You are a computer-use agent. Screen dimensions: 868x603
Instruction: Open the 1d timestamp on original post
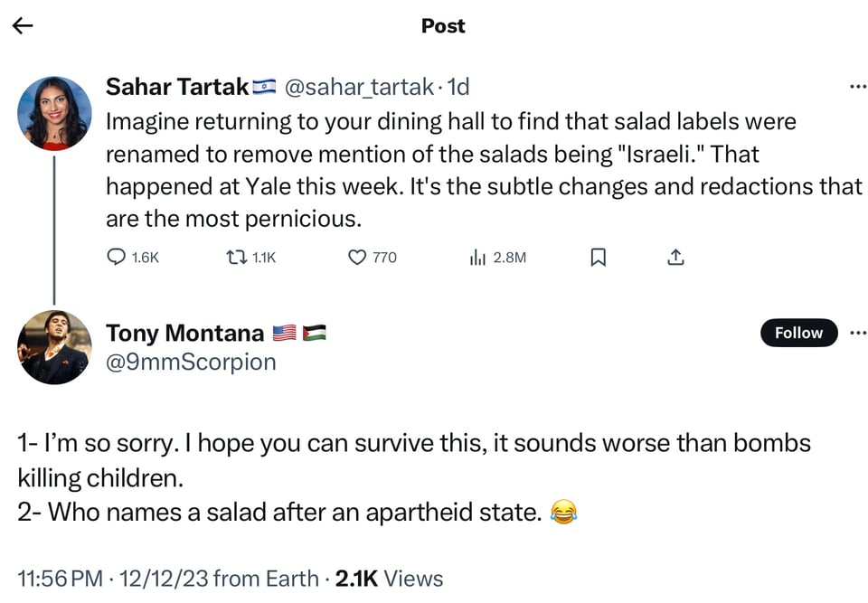coord(458,87)
